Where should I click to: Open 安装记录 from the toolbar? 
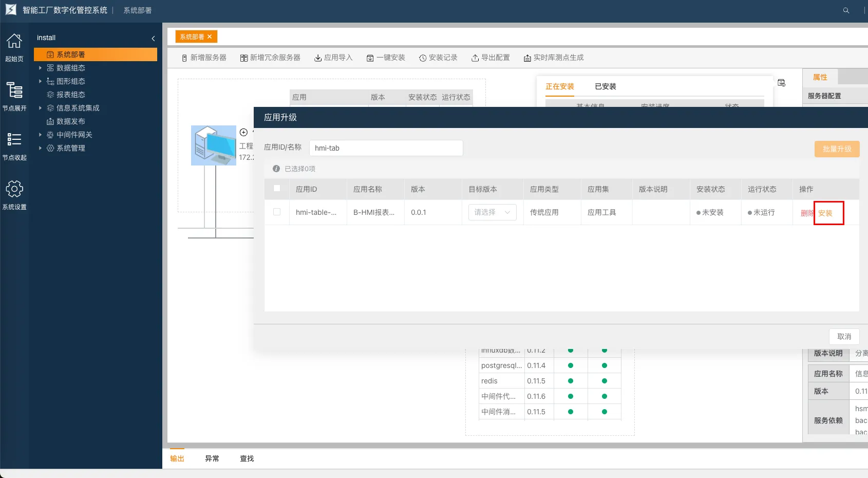pyautogui.click(x=438, y=58)
